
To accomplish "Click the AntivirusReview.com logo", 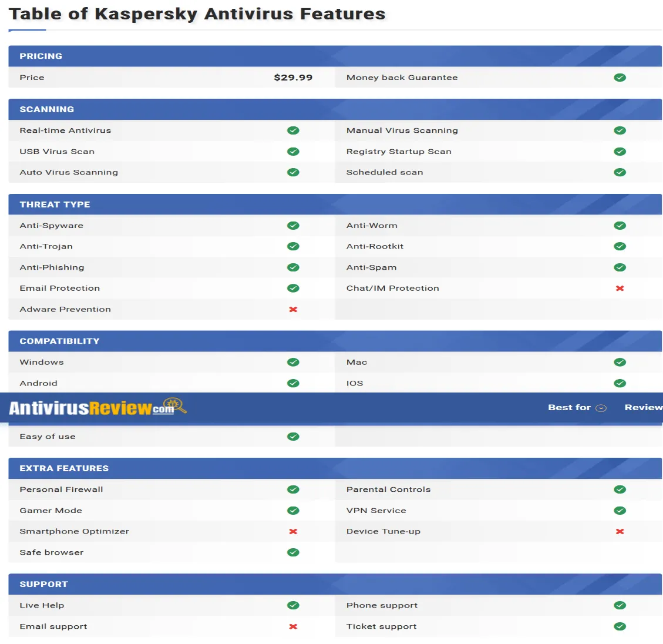I will pos(97,407).
